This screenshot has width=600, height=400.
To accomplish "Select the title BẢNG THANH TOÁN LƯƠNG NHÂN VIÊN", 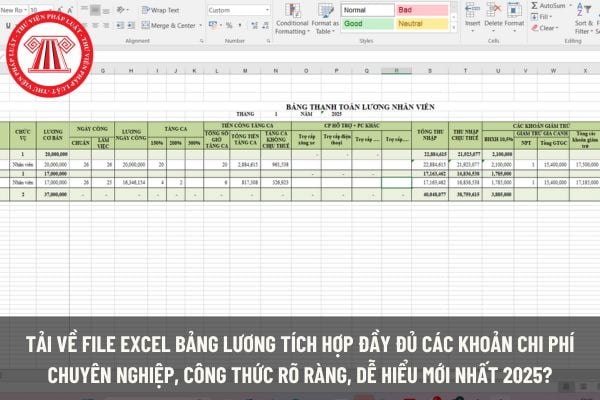I will pos(360,107).
